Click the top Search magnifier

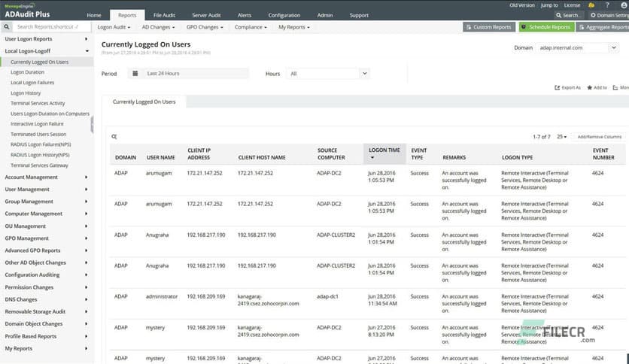558,15
